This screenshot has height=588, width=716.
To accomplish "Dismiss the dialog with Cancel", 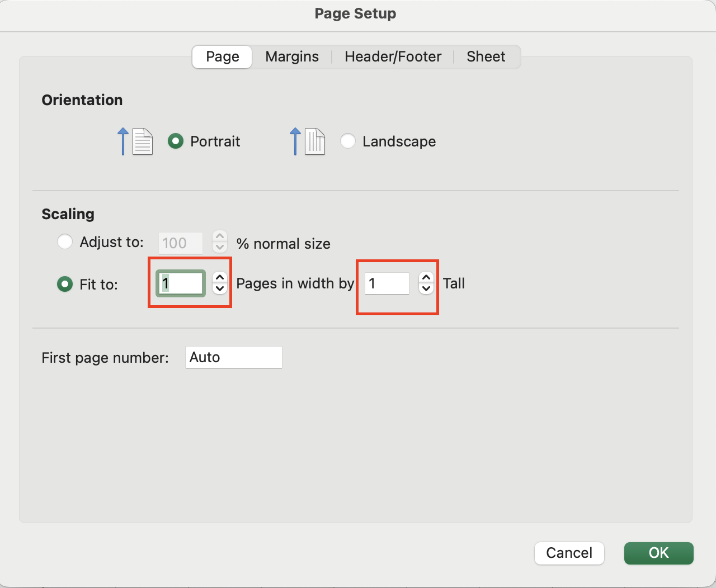I will pos(569,553).
